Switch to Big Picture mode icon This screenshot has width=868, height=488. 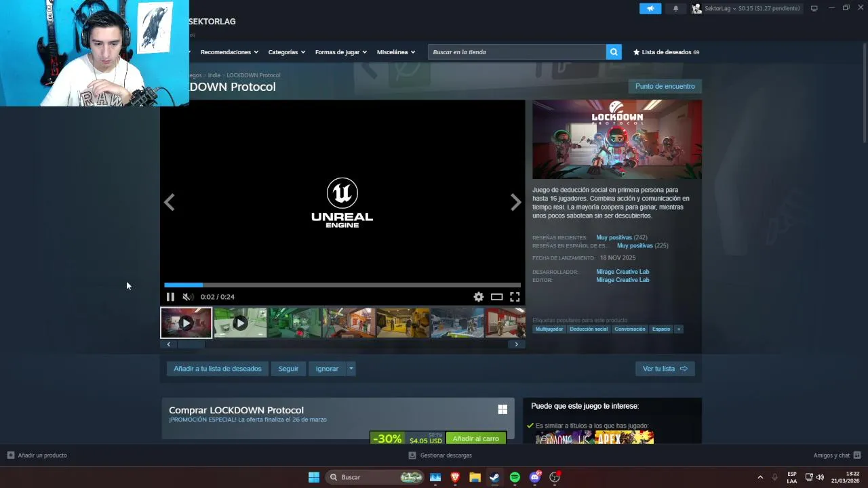[x=814, y=8]
